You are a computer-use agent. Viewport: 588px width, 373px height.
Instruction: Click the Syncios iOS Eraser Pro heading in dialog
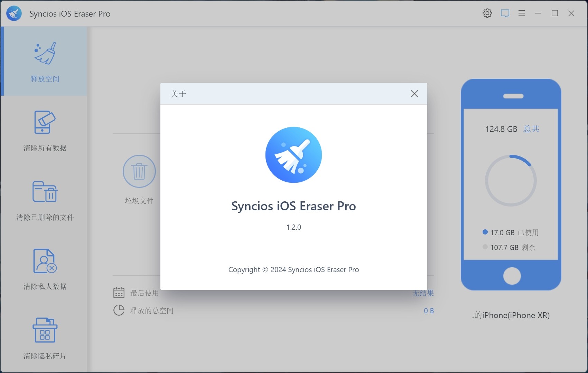[293, 206]
